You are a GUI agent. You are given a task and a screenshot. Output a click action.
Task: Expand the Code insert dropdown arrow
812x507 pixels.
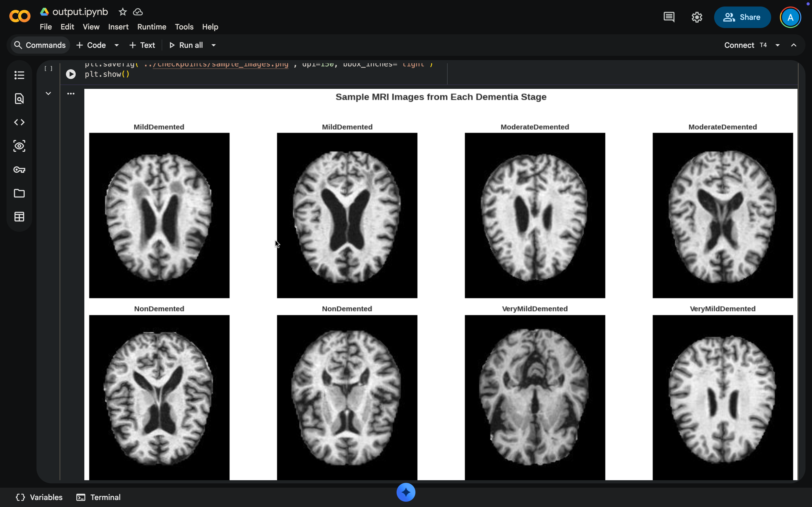point(116,45)
